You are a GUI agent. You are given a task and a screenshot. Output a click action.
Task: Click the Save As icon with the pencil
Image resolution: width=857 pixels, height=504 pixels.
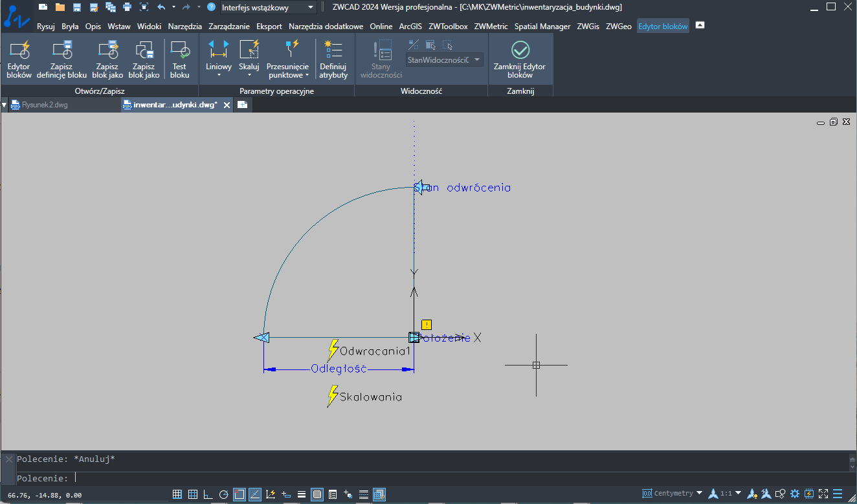click(x=94, y=7)
